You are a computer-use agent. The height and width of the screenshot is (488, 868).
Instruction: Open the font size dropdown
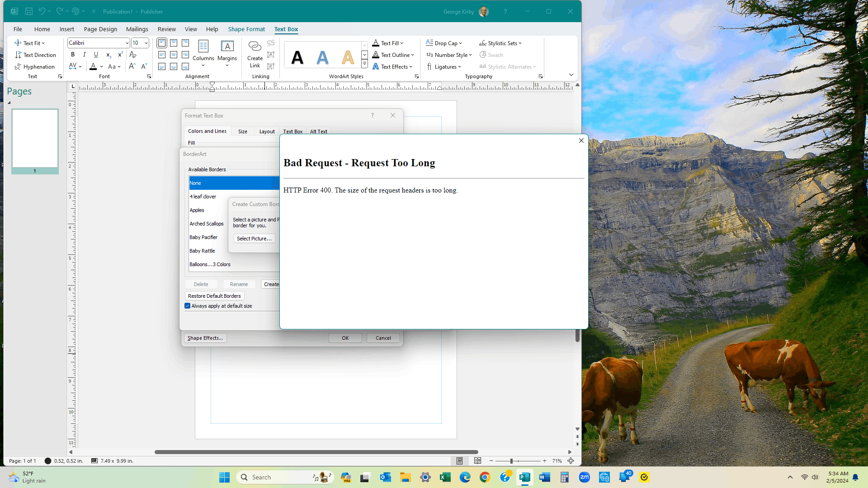coord(146,43)
